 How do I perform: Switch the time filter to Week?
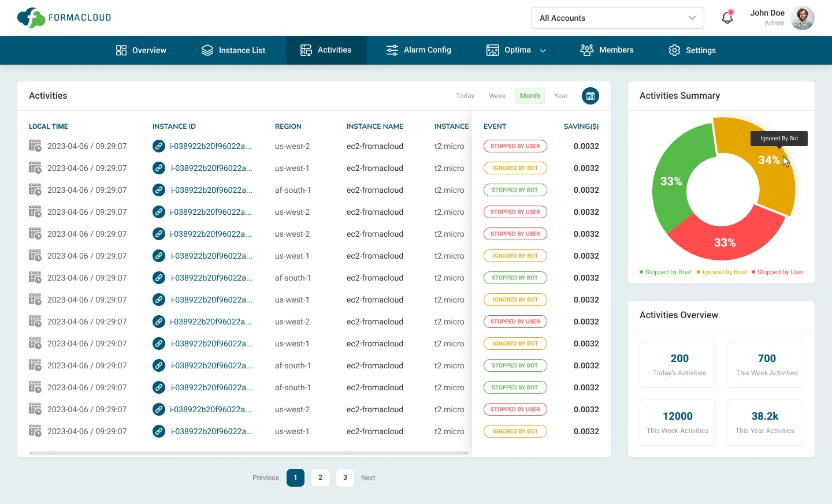point(497,96)
